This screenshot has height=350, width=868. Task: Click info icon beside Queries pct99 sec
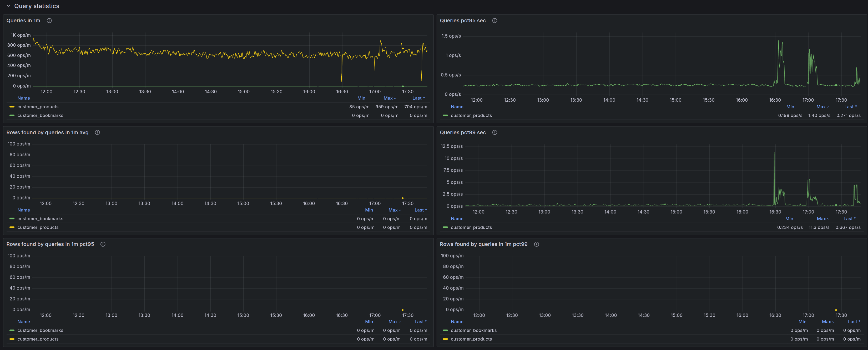pyautogui.click(x=495, y=132)
